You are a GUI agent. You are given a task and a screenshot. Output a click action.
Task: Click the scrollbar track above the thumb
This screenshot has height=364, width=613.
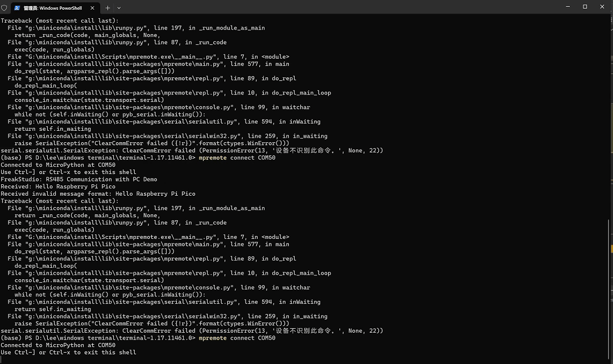(x=609, y=117)
